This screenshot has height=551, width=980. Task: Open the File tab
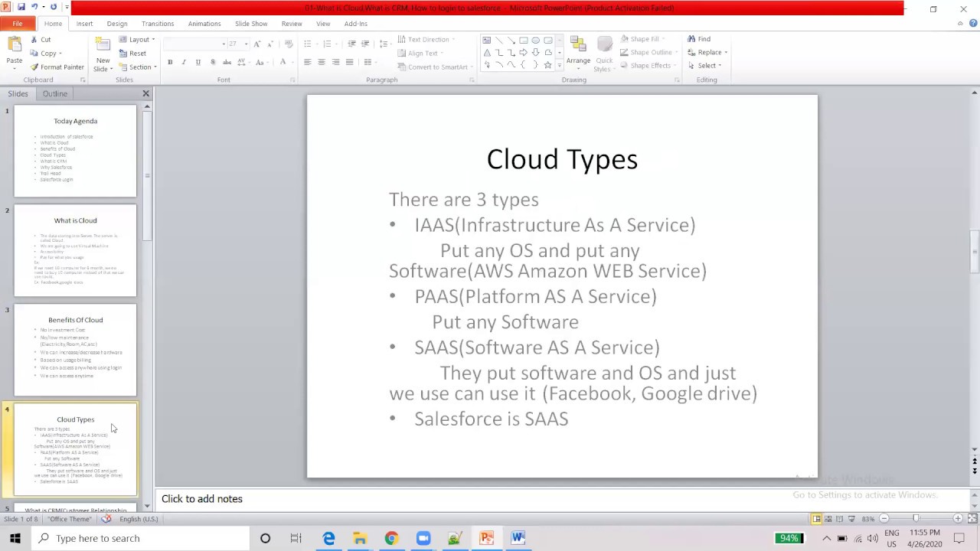pos(18,24)
